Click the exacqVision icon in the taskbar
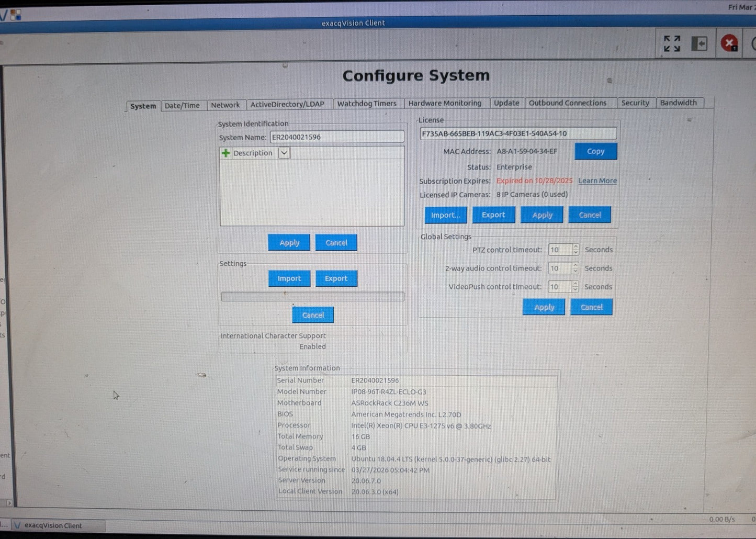The height and width of the screenshot is (539, 756). click(17, 525)
